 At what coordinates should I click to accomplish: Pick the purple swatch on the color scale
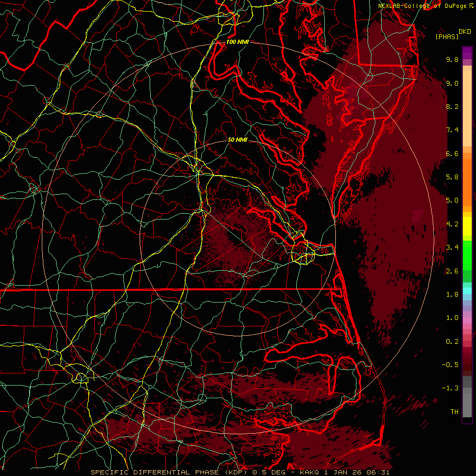[467, 53]
